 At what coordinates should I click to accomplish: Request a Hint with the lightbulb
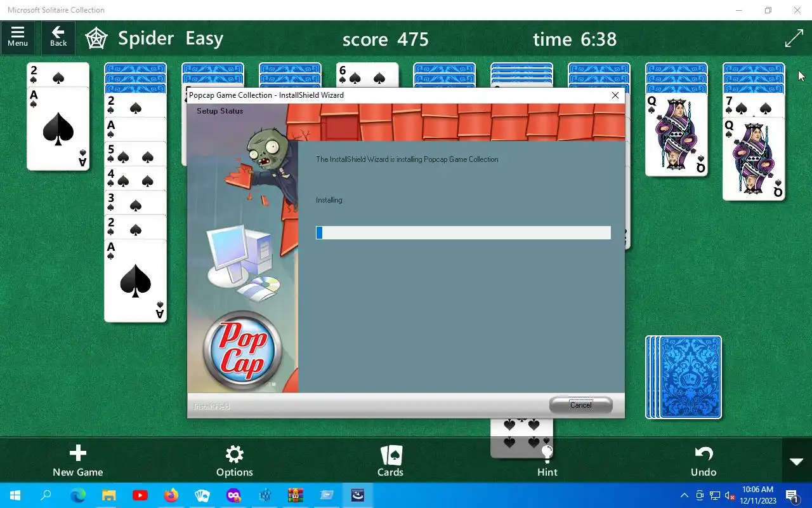pos(547,461)
